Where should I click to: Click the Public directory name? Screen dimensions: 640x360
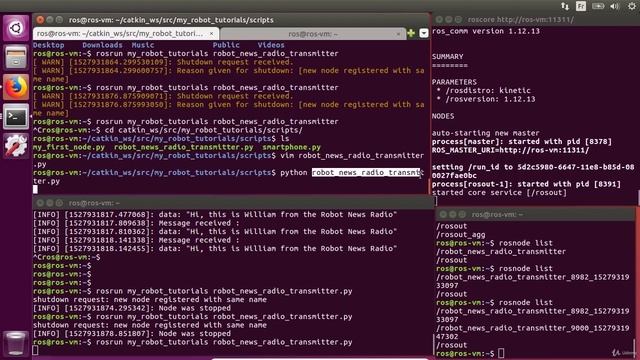[x=226, y=45]
